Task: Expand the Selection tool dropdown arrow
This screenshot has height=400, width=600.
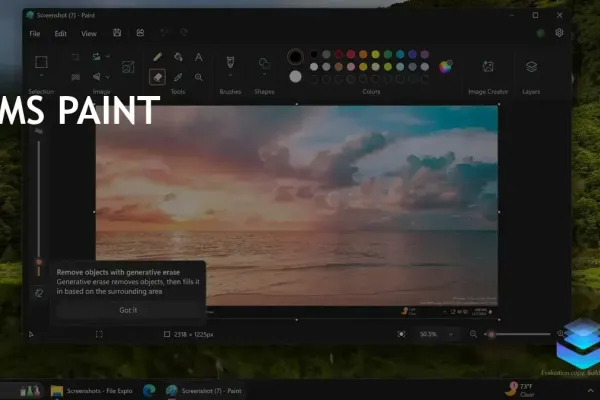Action: (x=41, y=76)
